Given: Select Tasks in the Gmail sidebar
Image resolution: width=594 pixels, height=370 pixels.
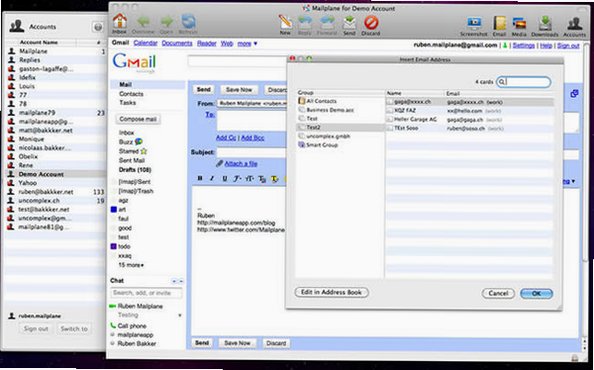Looking at the screenshot, I should coord(127,103).
